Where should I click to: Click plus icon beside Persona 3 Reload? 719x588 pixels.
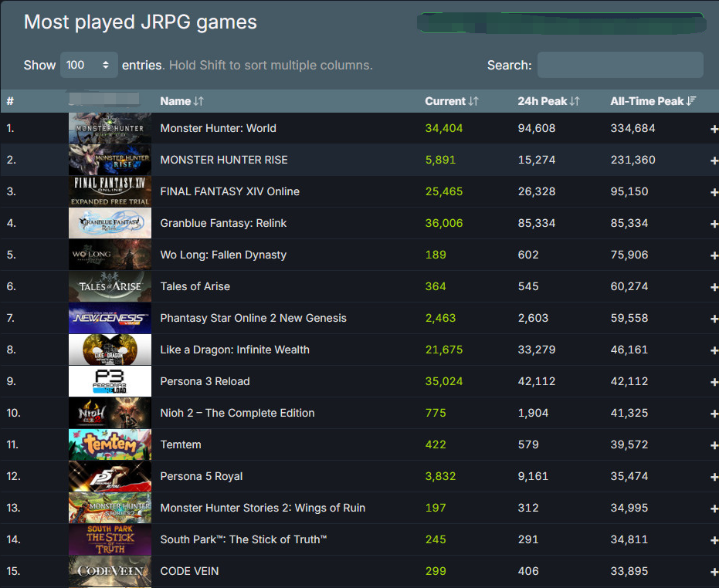(x=714, y=382)
